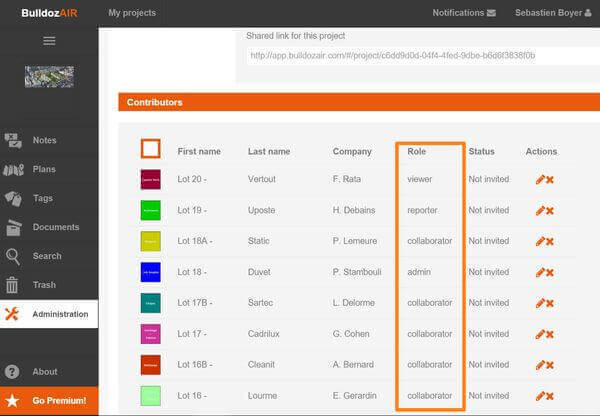Click the Contributors section header

(359, 102)
